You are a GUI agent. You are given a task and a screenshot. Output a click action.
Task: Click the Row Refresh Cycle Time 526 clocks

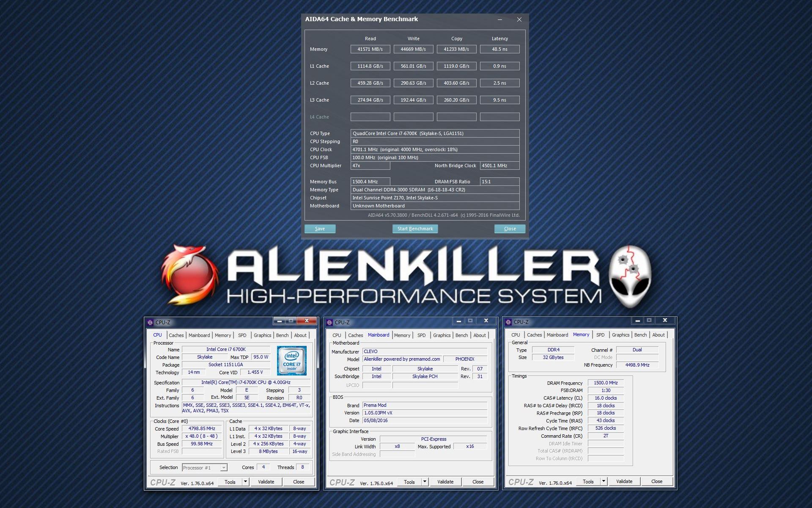pyautogui.click(x=606, y=428)
